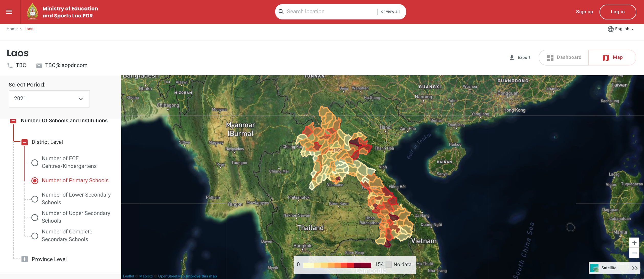This screenshot has width=644, height=279.
Task: Select Number of Complete Secondary Schools radio
Action: [x=35, y=236]
